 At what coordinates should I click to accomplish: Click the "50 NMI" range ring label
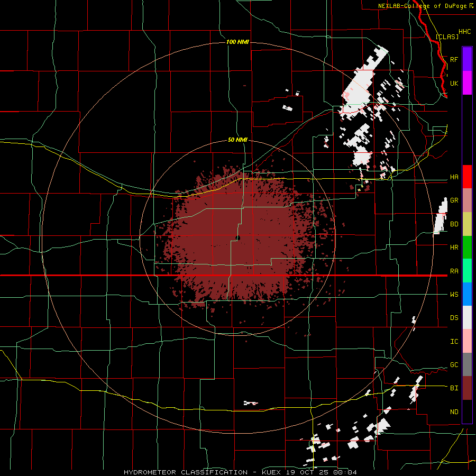point(237,140)
